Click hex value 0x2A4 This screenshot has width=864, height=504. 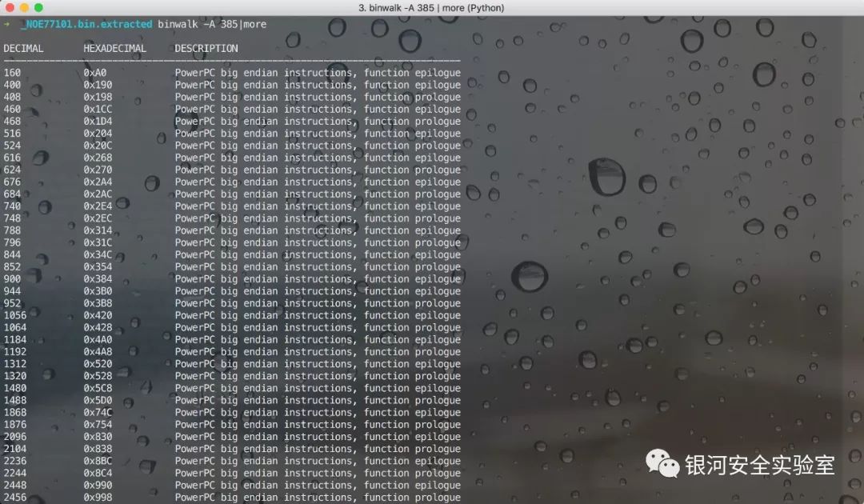coord(98,182)
